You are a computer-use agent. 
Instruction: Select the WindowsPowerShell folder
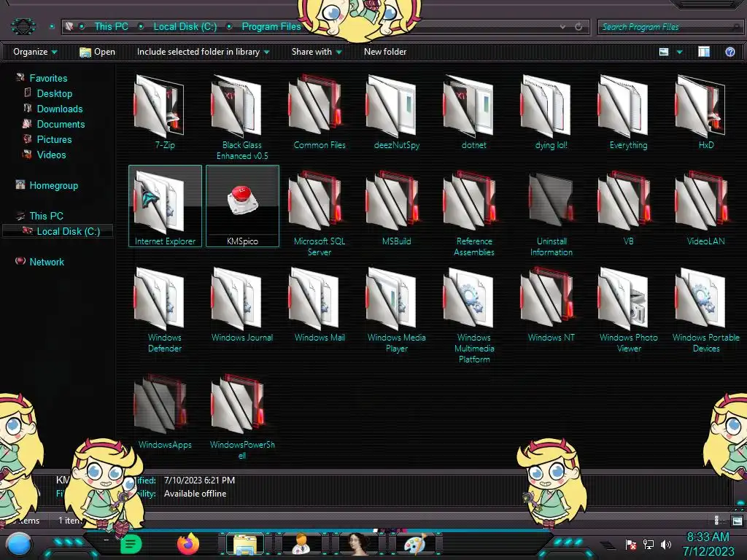click(242, 416)
